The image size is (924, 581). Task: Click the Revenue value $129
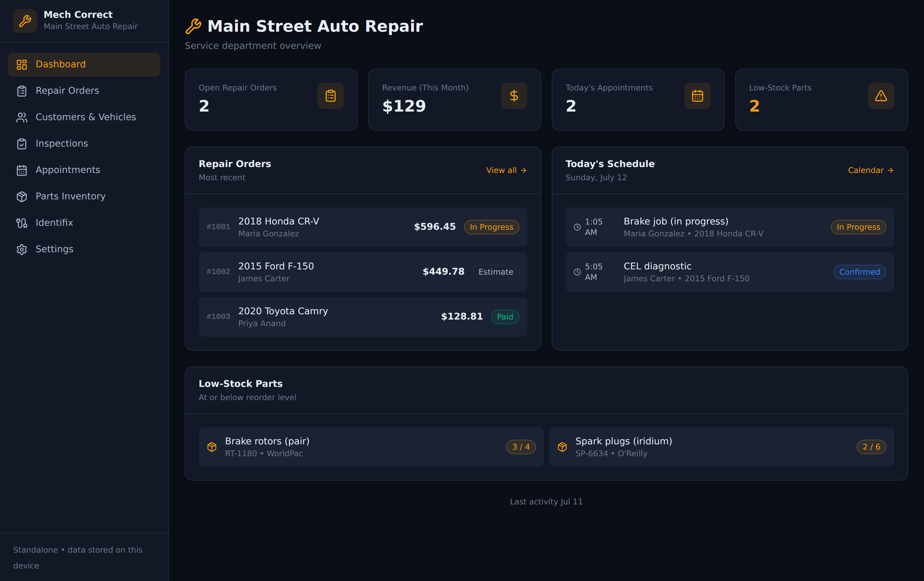pyautogui.click(x=404, y=106)
